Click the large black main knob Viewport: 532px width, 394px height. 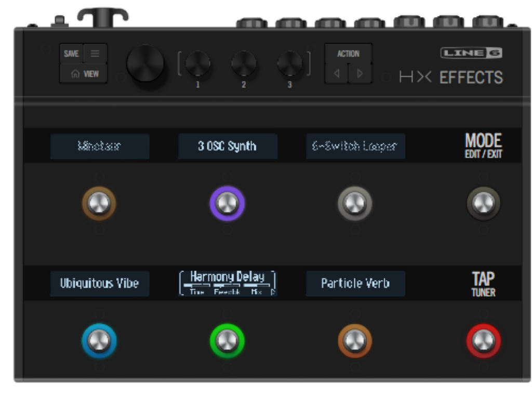tap(145, 63)
